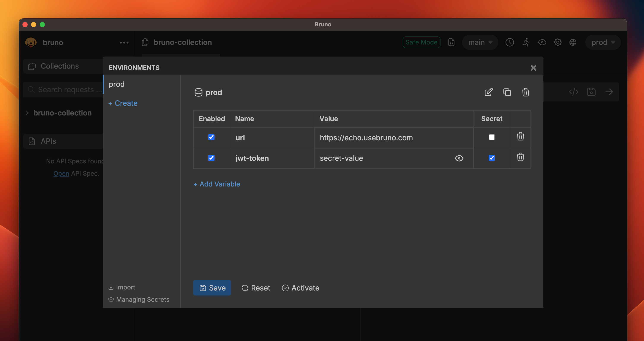The height and width of the screenshot is (341, 644).
Task: Open the history clock icon
Action: click(x=510, y=42)
